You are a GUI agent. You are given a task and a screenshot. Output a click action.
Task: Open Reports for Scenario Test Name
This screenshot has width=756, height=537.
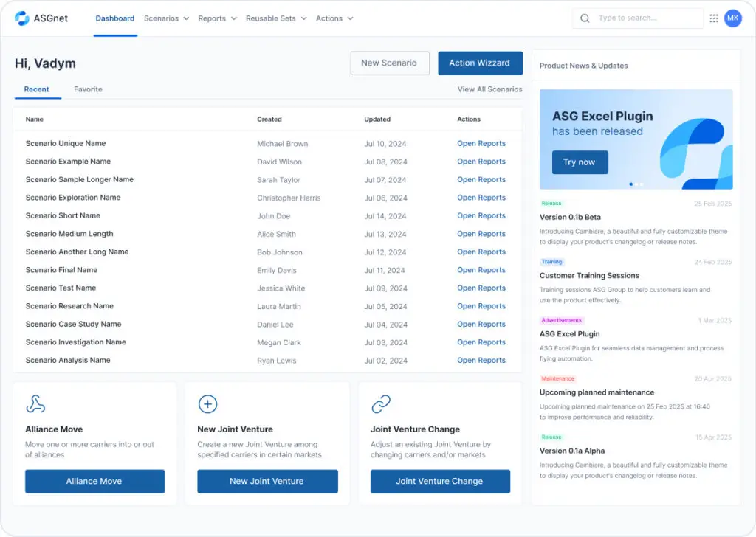click(x=481, y=288)
